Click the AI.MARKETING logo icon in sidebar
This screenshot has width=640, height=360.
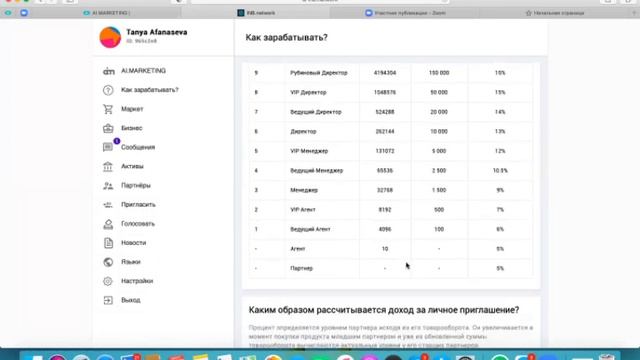(108, 71)
